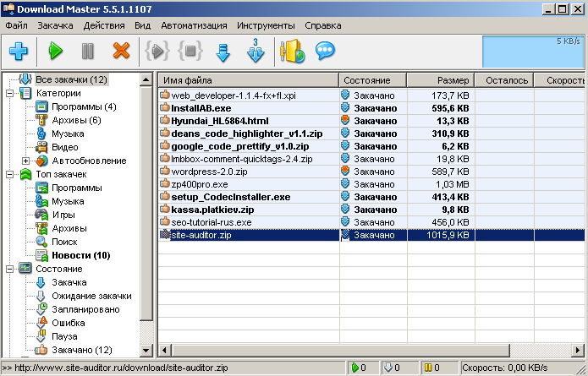The image size is (588, 376).
Task: Open the Автоматизация menu
Action: tap(194, 25)
